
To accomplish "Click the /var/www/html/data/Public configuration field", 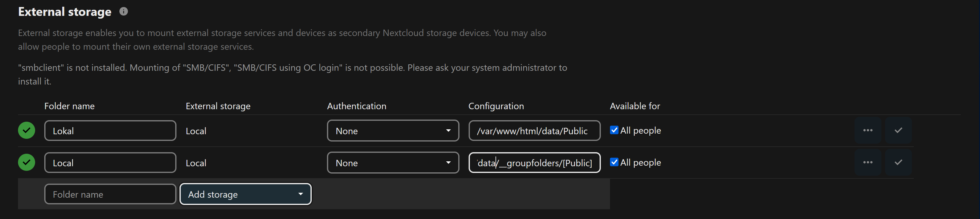I will tap(534, 131).
